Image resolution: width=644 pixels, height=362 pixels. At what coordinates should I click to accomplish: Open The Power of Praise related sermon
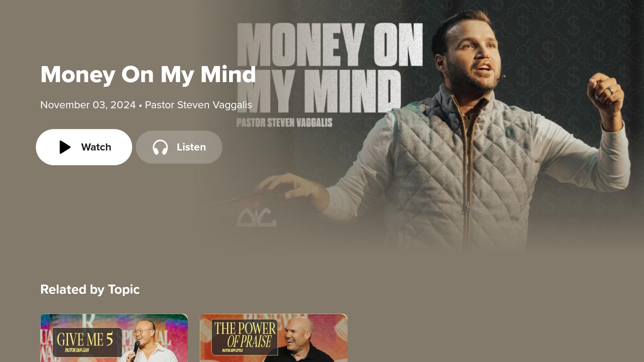pos(274,338)
